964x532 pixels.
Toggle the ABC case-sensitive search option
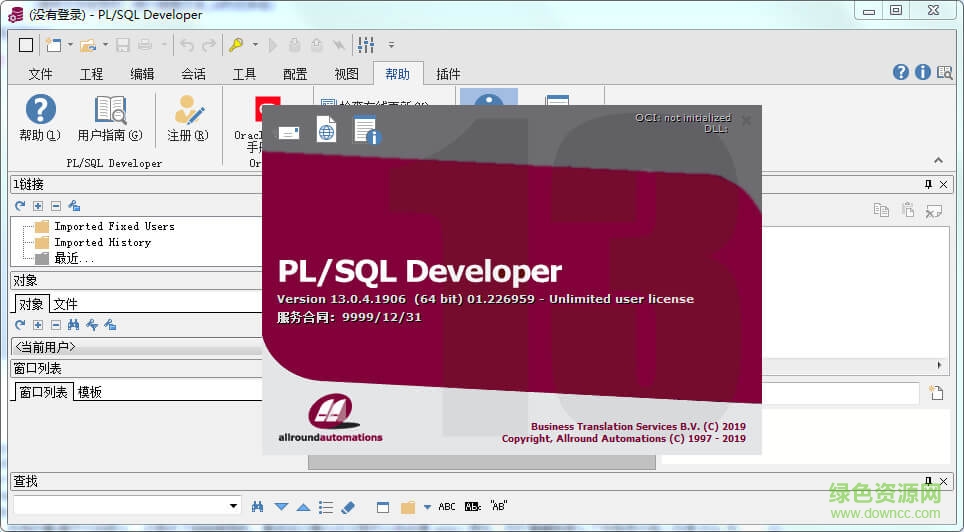click(x=447, y=507)
